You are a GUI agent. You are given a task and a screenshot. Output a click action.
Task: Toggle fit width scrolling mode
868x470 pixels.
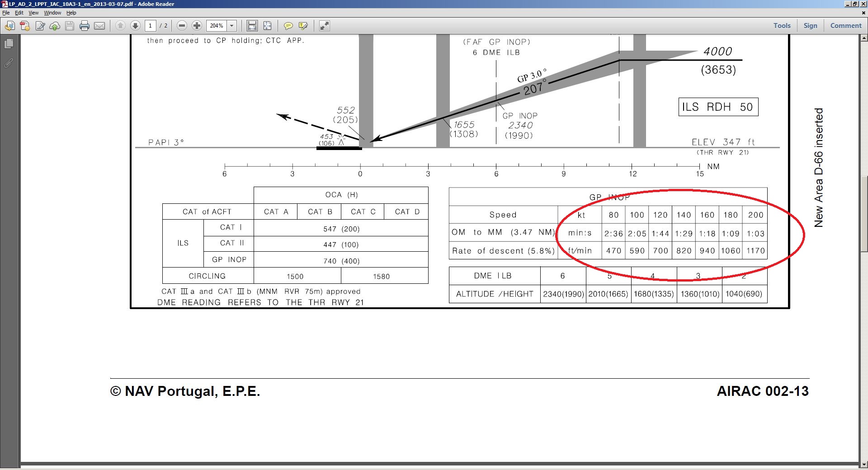point(252,26)
